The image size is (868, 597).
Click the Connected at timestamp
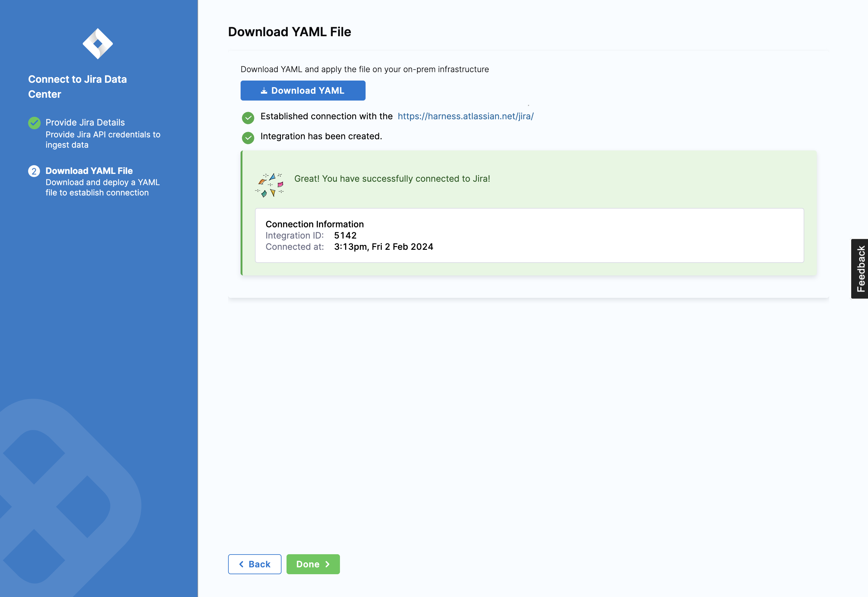pyautogui.click(x=384, y=246)
